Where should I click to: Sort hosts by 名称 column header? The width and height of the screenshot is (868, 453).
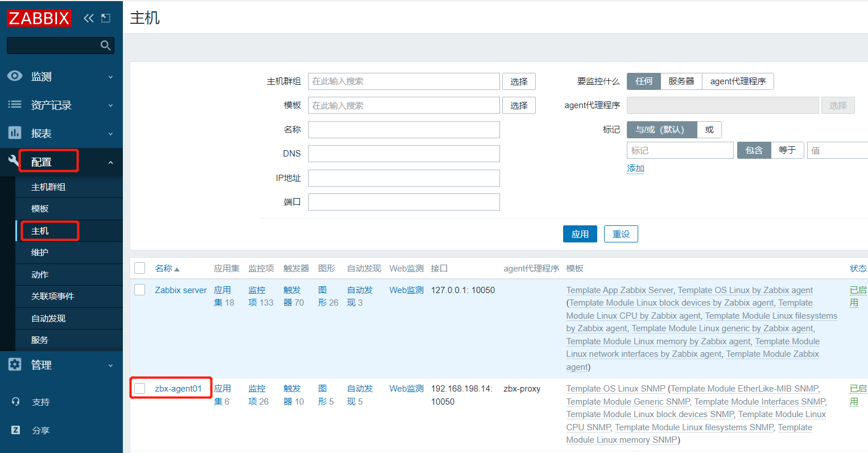pyautogui.click(x=164, y=269)
